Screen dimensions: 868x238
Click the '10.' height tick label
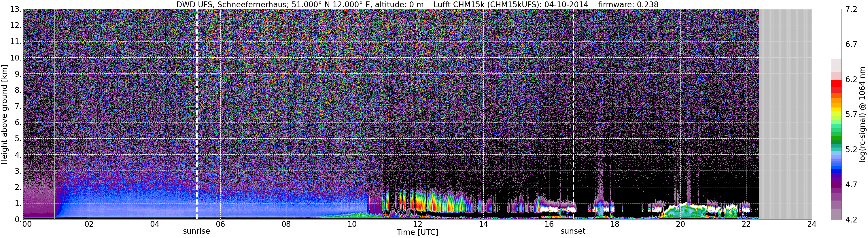16,58
